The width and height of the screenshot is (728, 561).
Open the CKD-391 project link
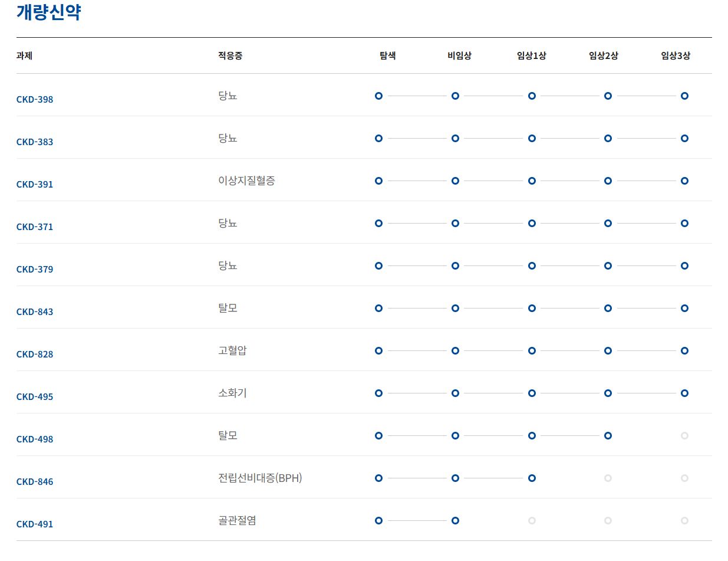[x=35, y=184]
